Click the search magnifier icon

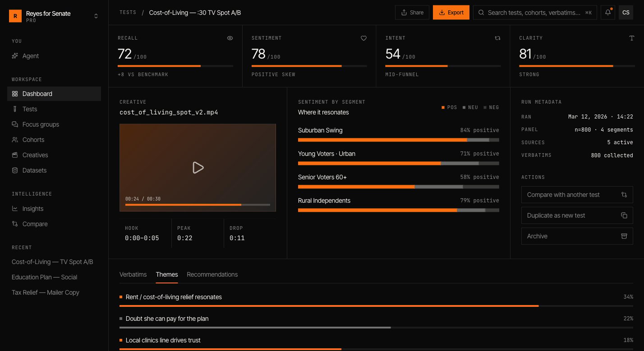pos(482,13)
